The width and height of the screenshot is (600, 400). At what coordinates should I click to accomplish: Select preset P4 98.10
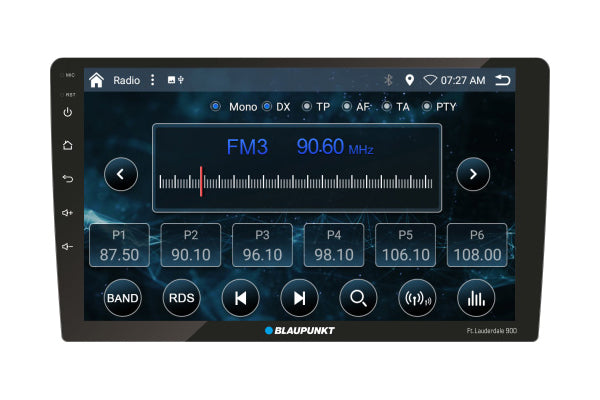pyautogui.click(x=334, y=245)
